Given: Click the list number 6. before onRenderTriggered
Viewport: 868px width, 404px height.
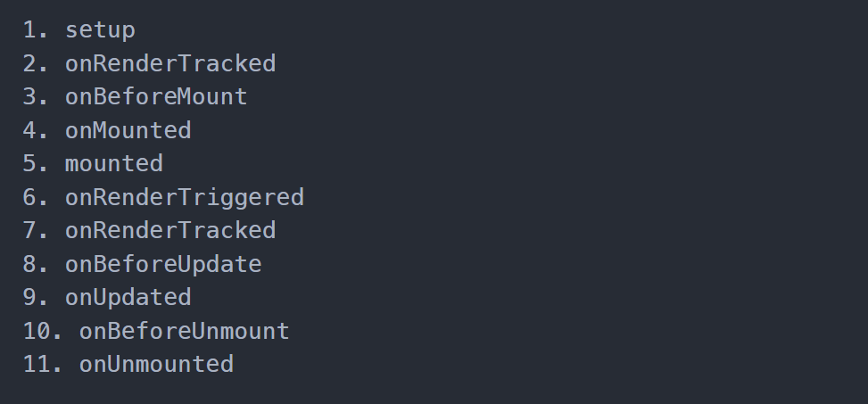Looking at the screenshot, I should 36,198.
